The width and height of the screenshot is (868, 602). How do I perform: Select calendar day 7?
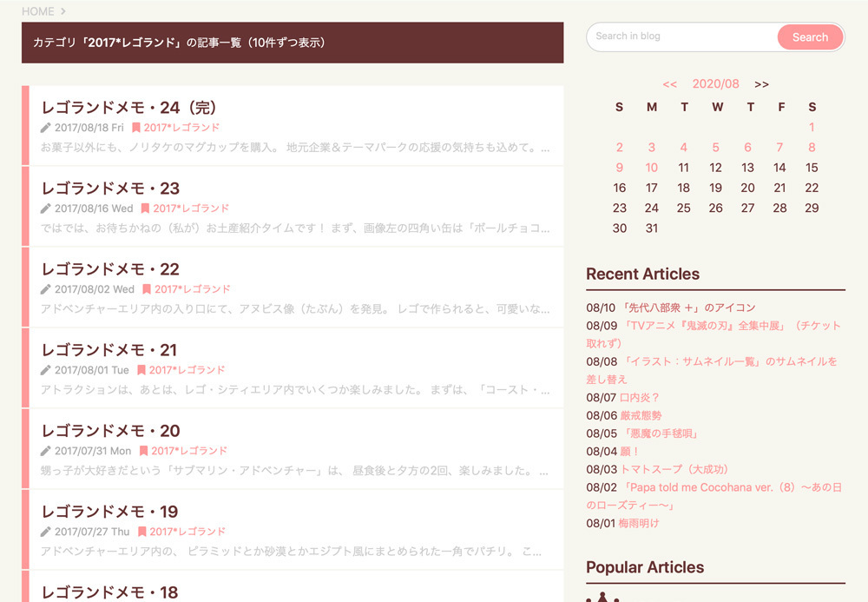tap(779, 148)
